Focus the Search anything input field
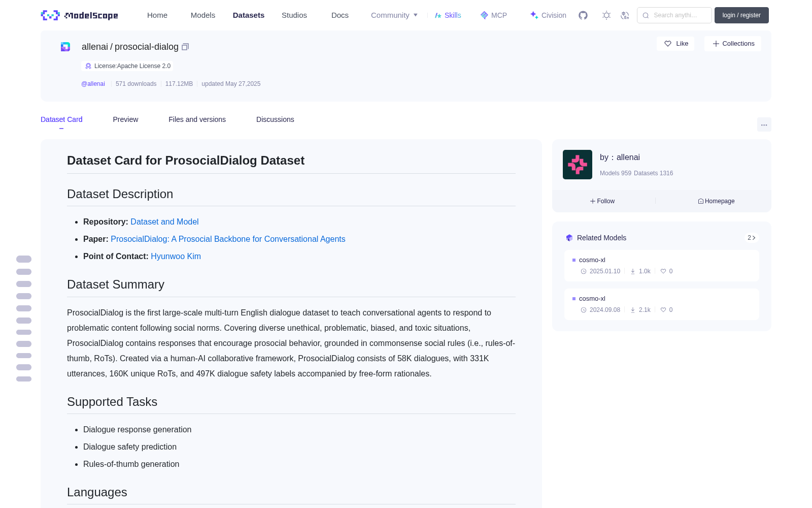This screenshot has height=508, width=812. 674,15
